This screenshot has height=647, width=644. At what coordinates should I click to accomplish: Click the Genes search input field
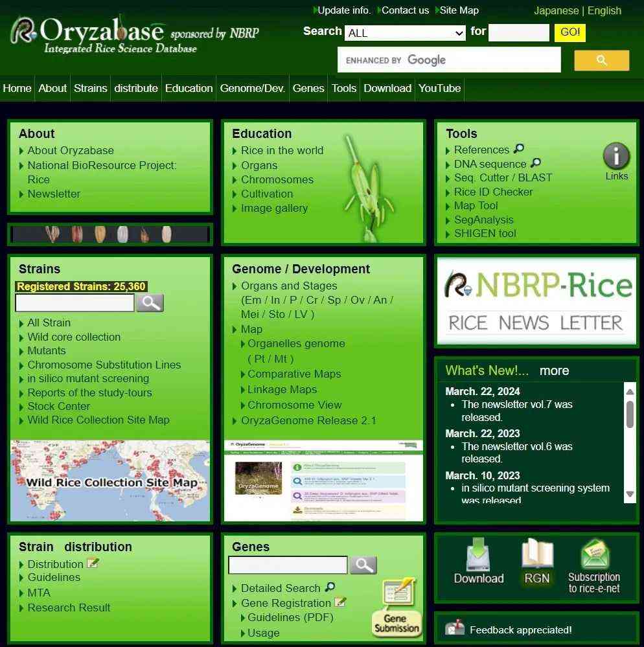[288, 565]
